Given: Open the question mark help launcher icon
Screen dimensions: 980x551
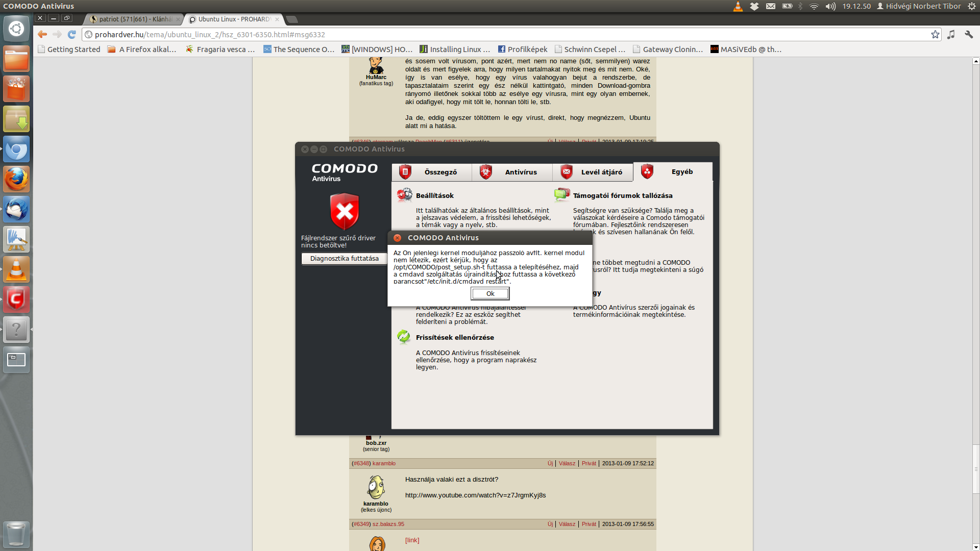Looking at the screenshot, I should click(x=16, y=330).
